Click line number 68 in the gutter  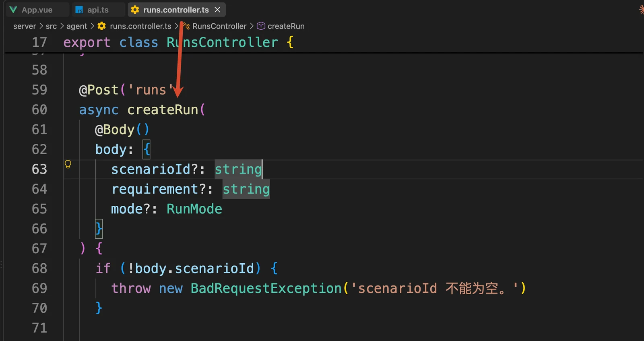click(39, 268)
